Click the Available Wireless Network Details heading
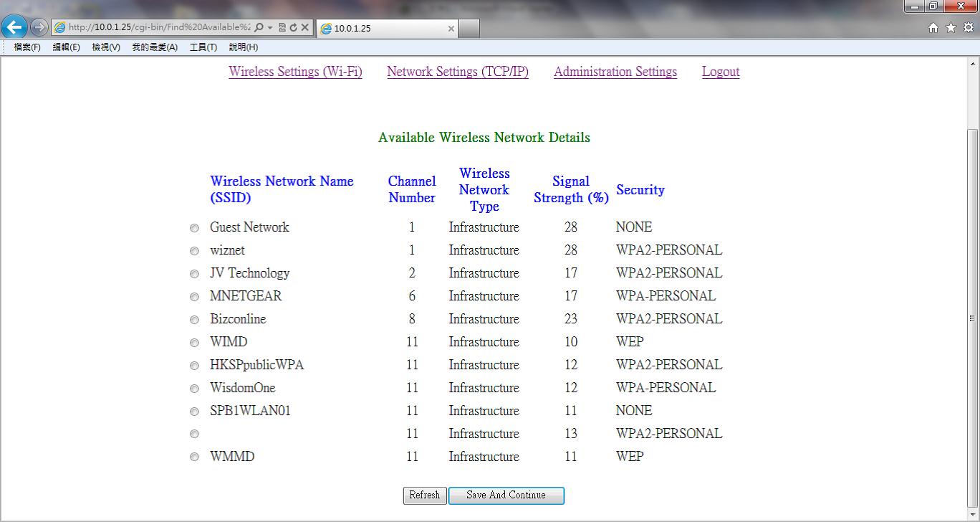This screenshot has height=522, width=980. tap(484, 138)
